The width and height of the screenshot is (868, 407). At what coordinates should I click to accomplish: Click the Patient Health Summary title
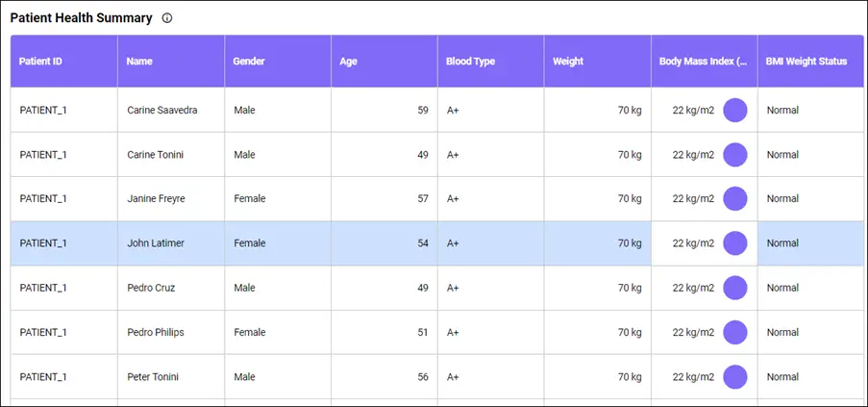pos(82,18)
